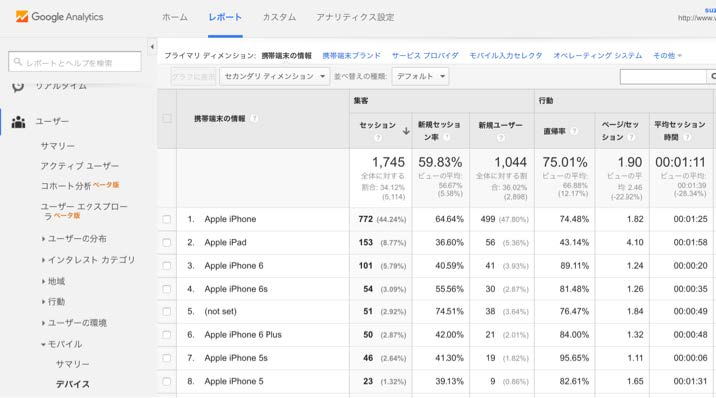Image resolution: width=716 pixels, height=398 pixels.
Task: Expand the ユーザーの分布 tree item
Action: click(74, 238)
